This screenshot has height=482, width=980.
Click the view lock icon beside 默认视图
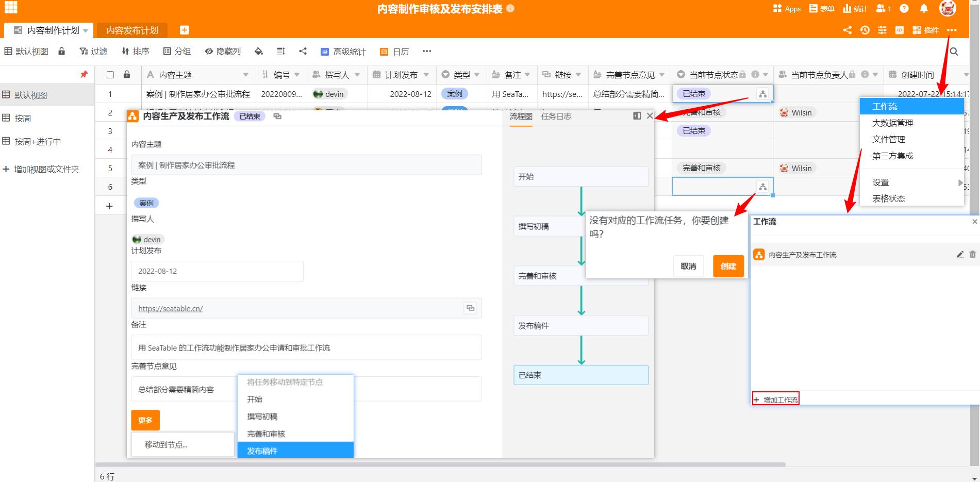click(62, 51)
